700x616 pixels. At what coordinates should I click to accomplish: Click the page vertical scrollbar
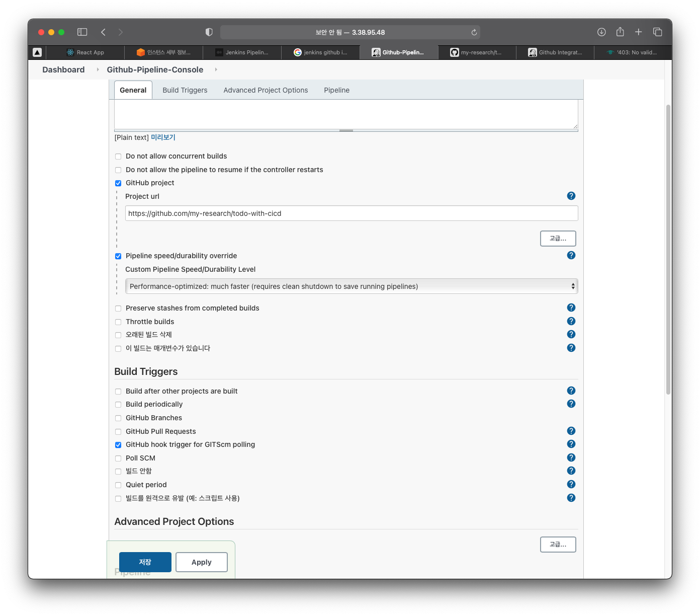click(x=668, y=249)
